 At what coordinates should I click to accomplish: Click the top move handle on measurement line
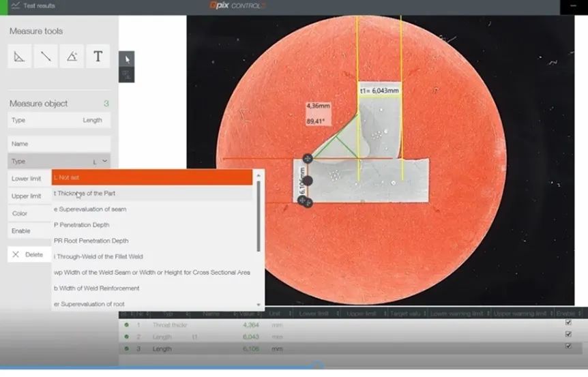308,158
